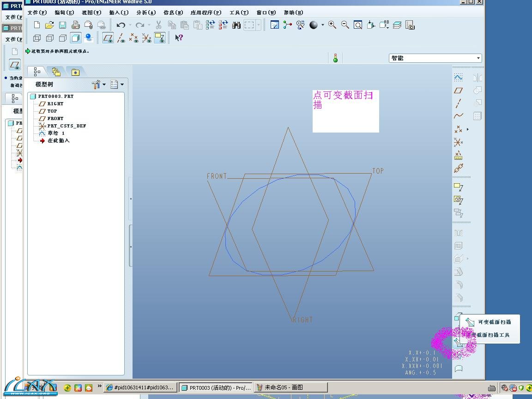Select 草绘 1 in the model tree
The image size is (532, 399).
click(56, 133)
